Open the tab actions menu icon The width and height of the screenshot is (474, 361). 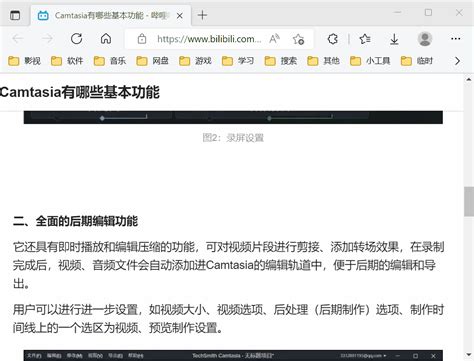15,15
